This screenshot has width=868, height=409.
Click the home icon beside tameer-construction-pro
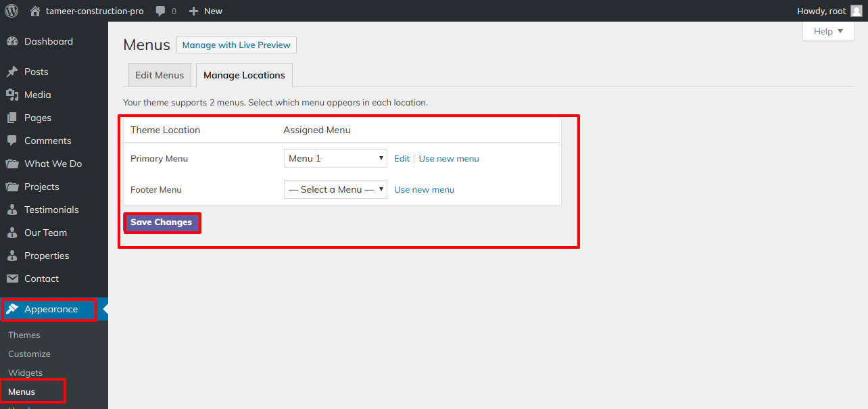click(x=35, y=11)
